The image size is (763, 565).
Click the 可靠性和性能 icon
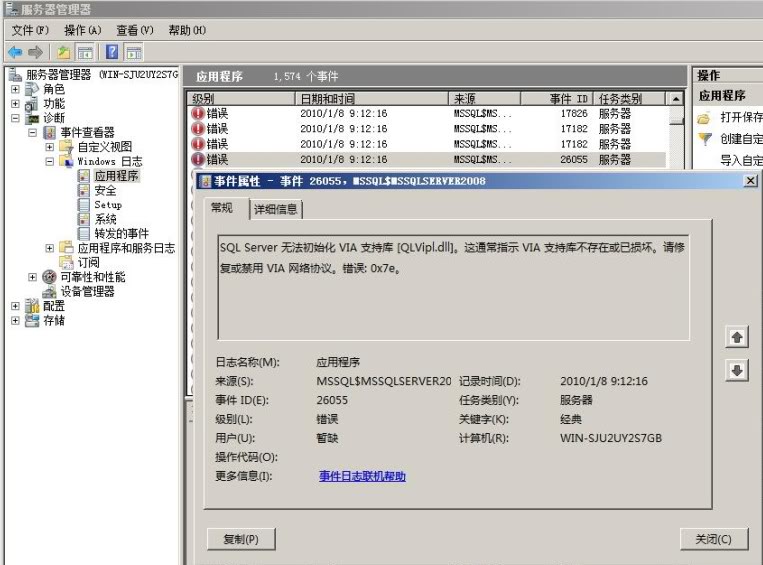coord(49,277)
